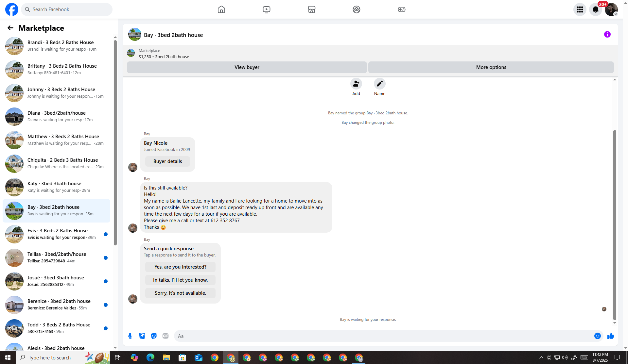Viewport: 628px width, 364px height.
Task: Open the notifications bell
Action: pos(595,9)
